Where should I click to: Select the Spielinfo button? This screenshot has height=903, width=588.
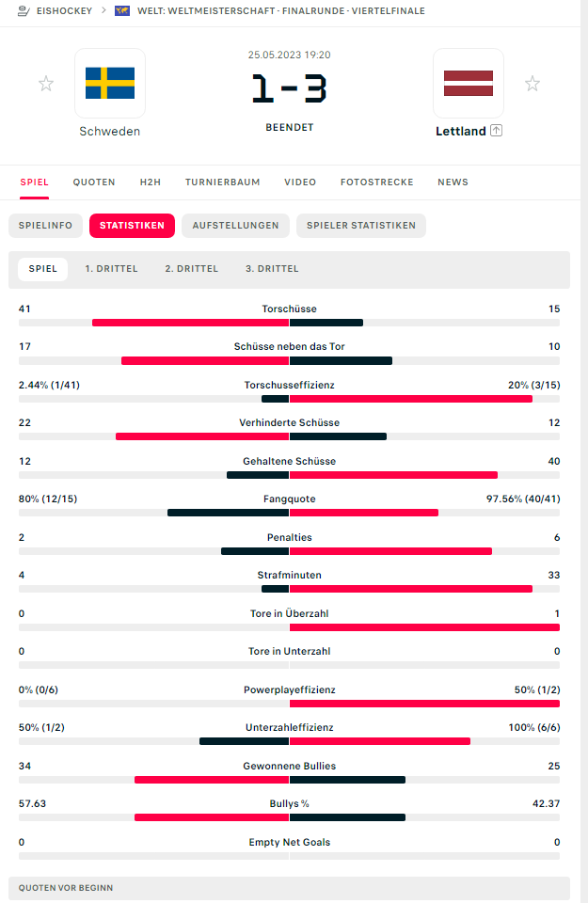[x=45, y=226]
